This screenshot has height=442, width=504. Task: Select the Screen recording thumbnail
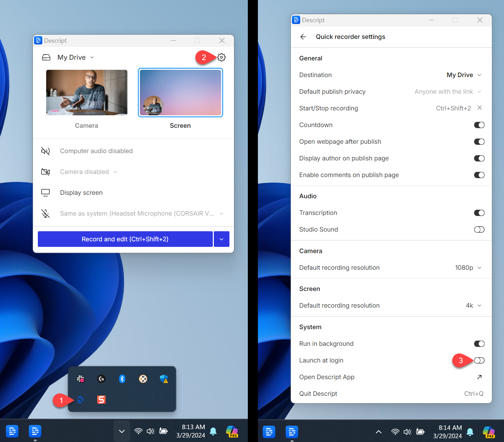(x=180, y=92)
